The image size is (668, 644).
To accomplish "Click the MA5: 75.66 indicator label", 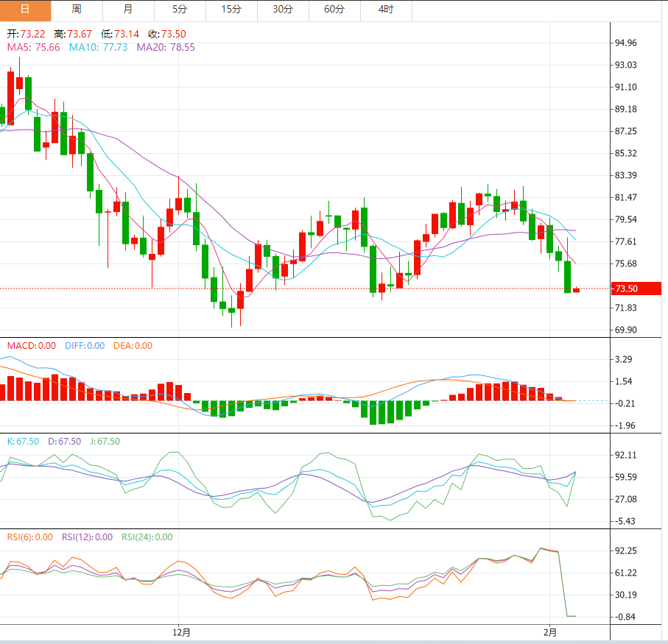I will pos(33,47).
